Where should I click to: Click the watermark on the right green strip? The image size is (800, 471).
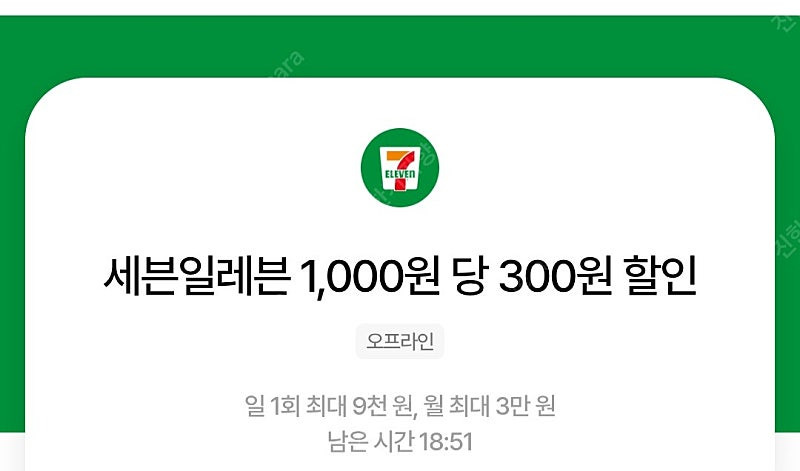tap(788, 237)
